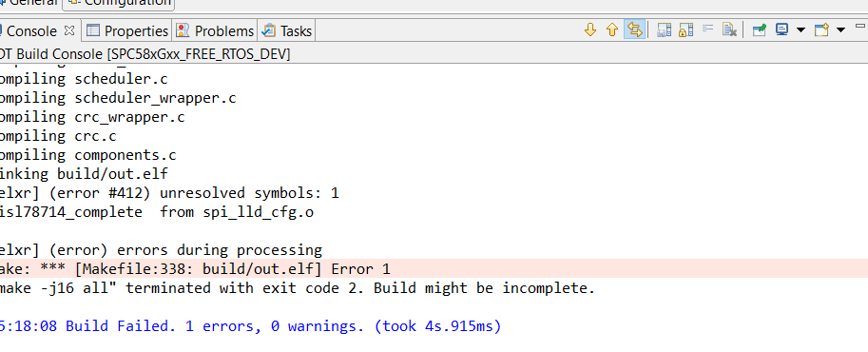The image size is (868, 352).
Task: Go to the next error in console
Action: pos(590,29)
